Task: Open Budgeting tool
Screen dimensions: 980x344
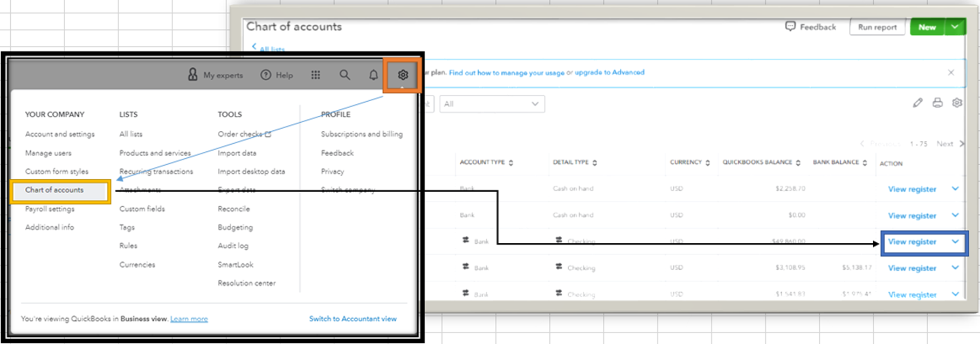Action: pyautogui.click(x=235, y=227)
